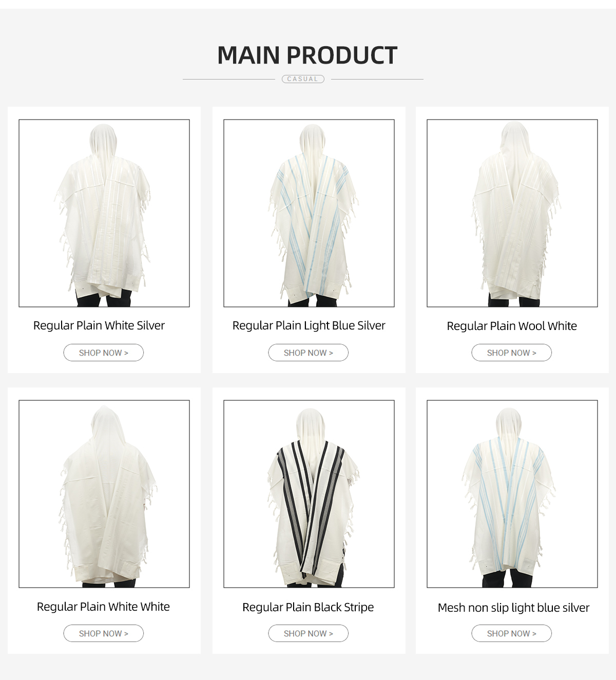Image resolution: width=616 pixels, height=680 pixels.
Task: Select the Mesh non slip light blue silver title
Action: click(513, 608)
